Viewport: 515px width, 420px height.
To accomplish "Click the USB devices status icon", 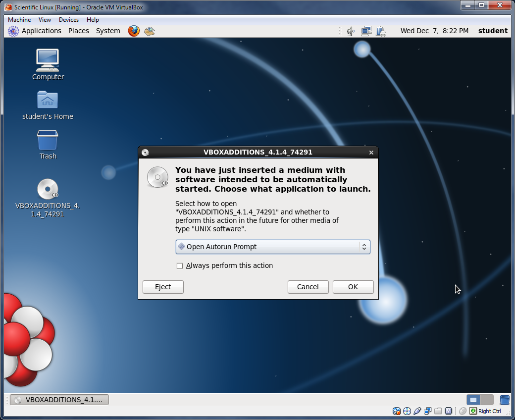I will pos(417,411).
